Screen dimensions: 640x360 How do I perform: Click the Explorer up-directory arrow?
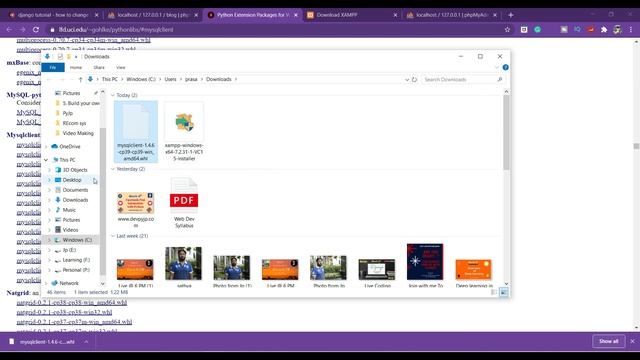pyautogui.click(x=80, y=79)
